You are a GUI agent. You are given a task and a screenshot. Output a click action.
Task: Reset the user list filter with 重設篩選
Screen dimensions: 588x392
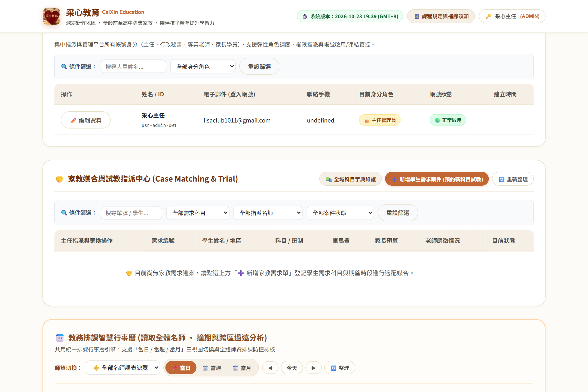(259, 66)
